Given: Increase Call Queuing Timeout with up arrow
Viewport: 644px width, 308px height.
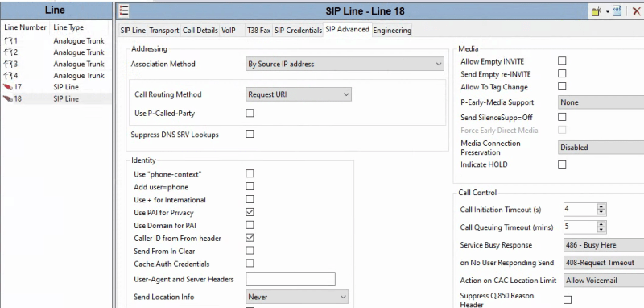Looking at the screenshot, I should point(601,224).
